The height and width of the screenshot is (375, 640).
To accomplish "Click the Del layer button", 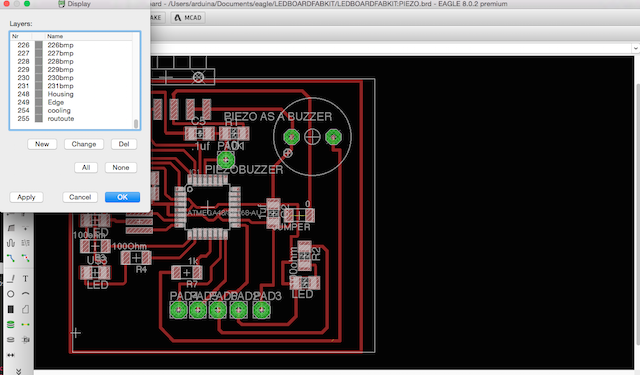I will tap(124, 144).
